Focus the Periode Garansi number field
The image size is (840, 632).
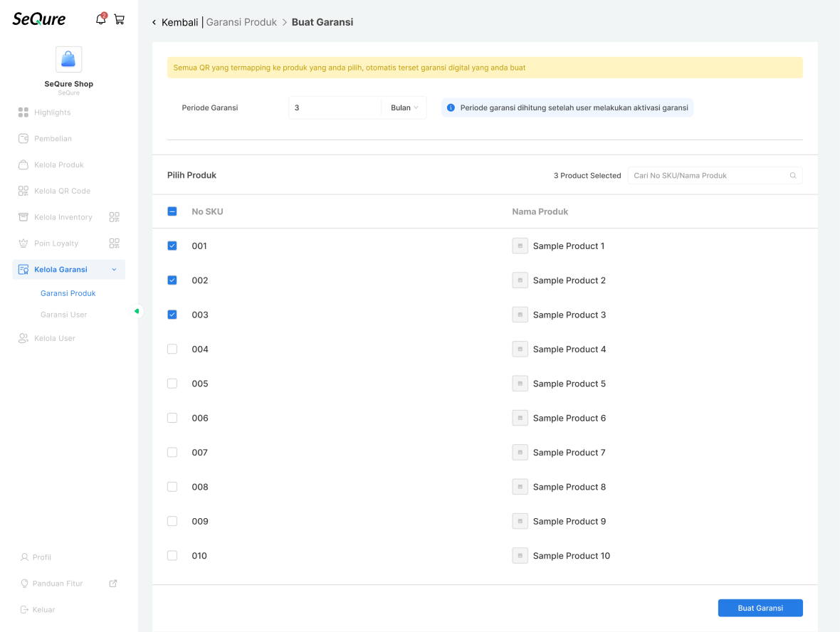coord(335,107)
